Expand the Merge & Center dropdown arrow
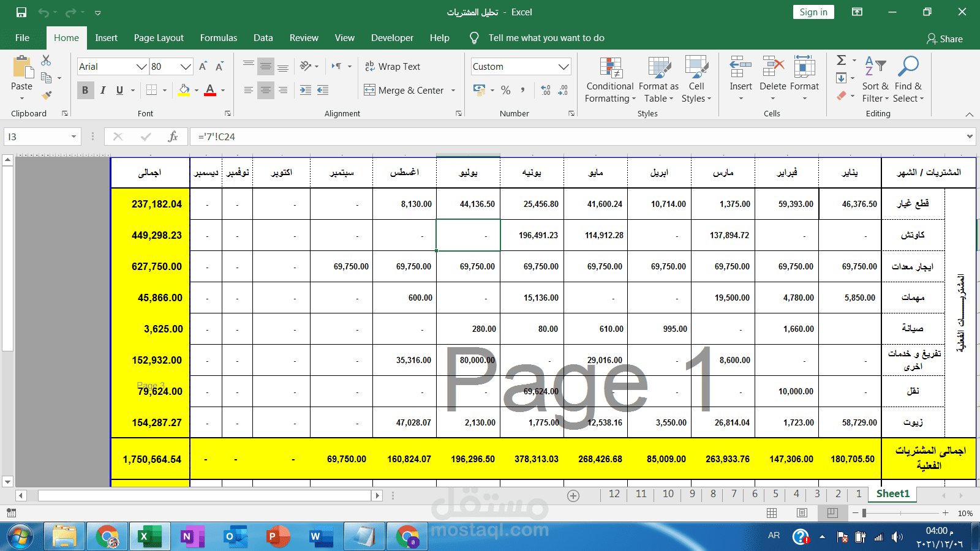The image size is (980, 551). [x=453, y=91]
